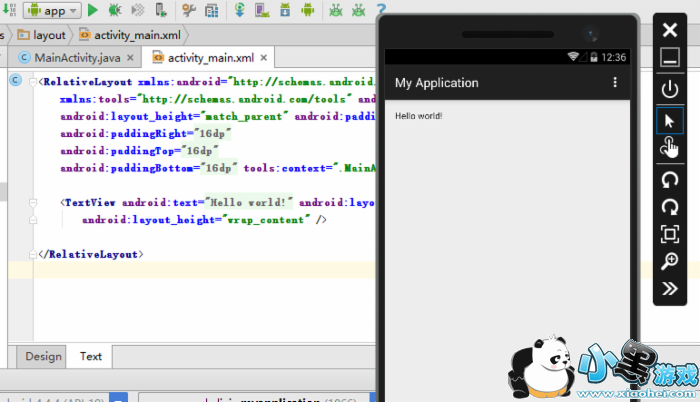Screen dimensions: 700x402
Task: Click the Hello world! text in emulator
Action: (x=418, y=116)
